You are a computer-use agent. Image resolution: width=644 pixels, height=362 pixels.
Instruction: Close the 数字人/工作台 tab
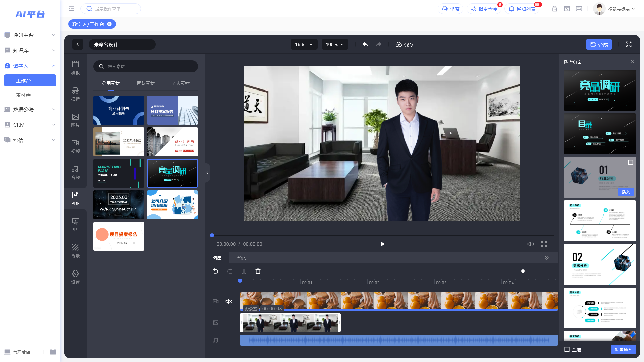109,24
